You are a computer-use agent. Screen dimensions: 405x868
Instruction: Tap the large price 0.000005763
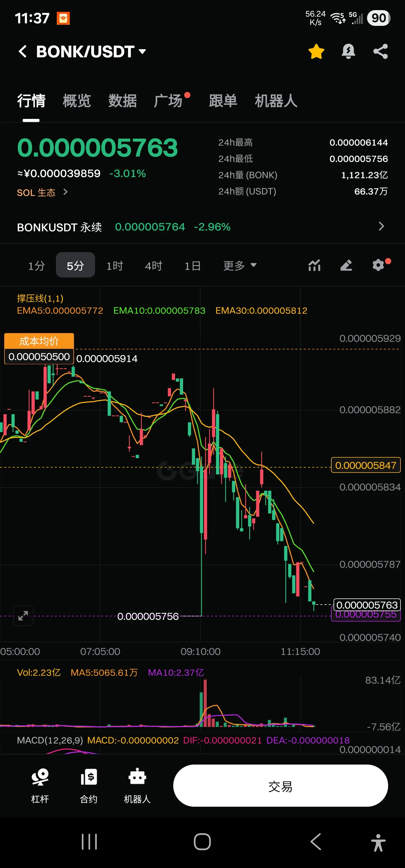[x=98, y=148]
